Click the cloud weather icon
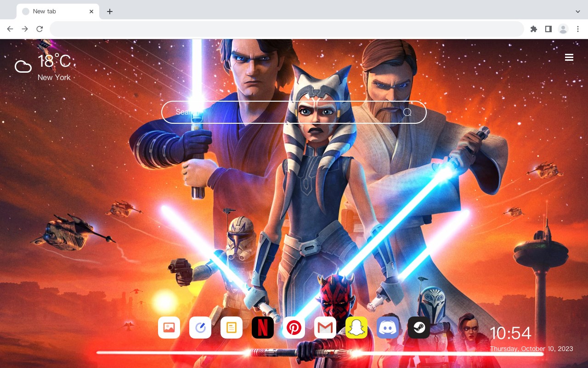 coord(23,67)
